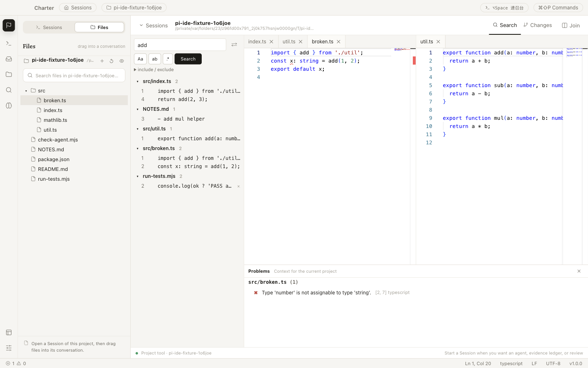This screenshot has height=368, width=588.
Task: Click the Space quick launcher button
Action: click(x=504, y=7)
